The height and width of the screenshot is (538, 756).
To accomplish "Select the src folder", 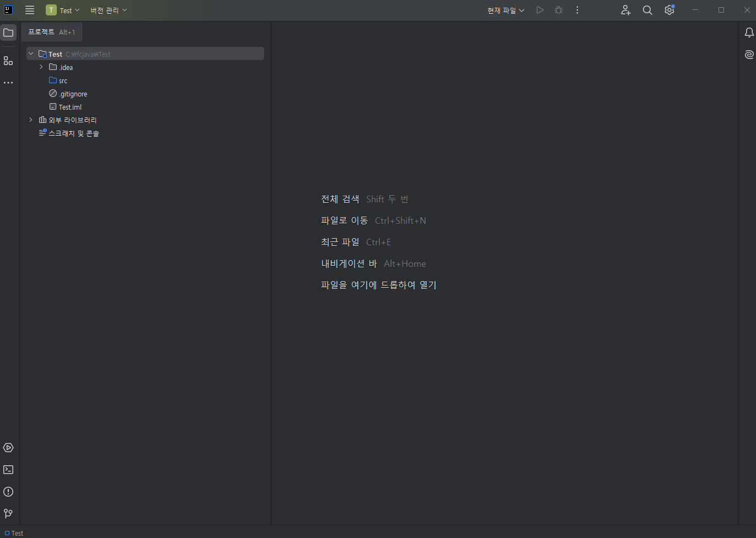I will [145, 80].
